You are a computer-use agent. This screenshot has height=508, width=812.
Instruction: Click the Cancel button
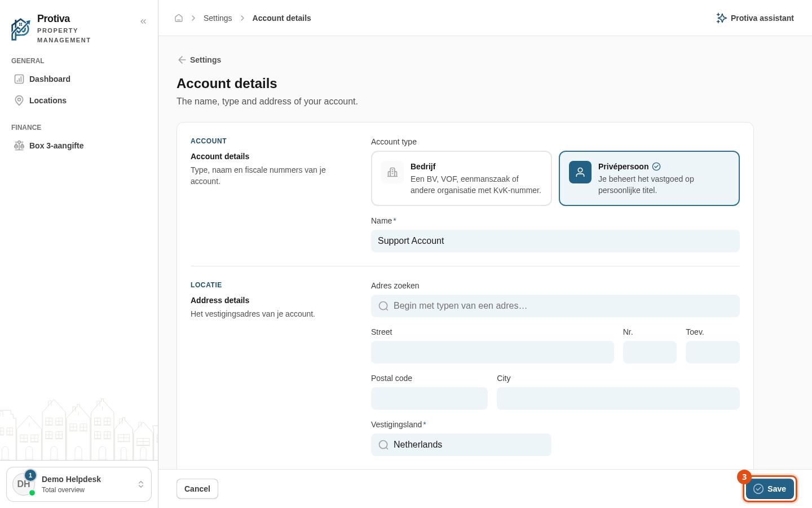click(x=197, y=489)
